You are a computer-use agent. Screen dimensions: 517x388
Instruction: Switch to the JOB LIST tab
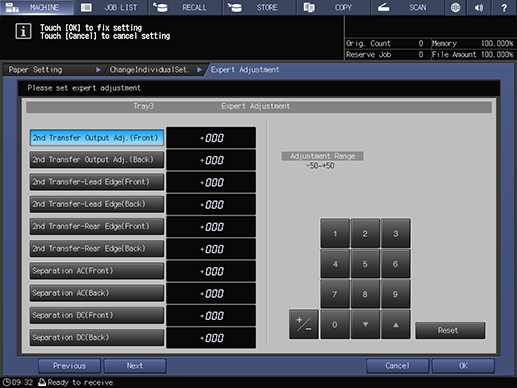coord(111,7)
